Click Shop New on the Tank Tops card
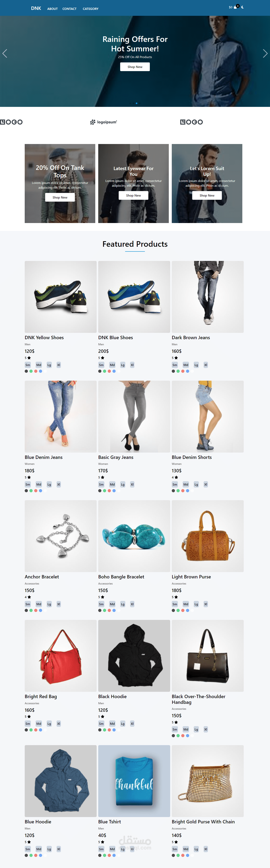Viewport: 270px width, 868px height. coord(60,198)
